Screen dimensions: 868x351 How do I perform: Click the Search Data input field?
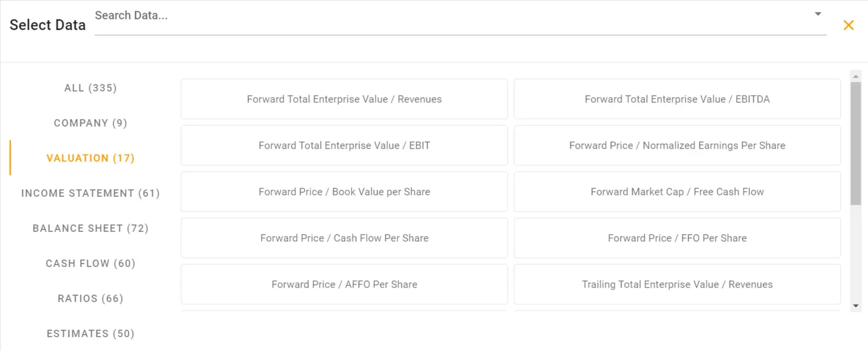(453, 16)
